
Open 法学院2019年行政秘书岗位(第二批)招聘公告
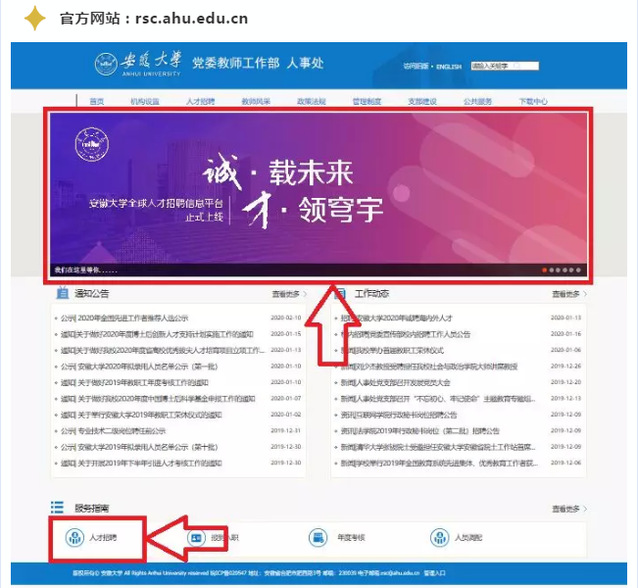click(420, 431)
